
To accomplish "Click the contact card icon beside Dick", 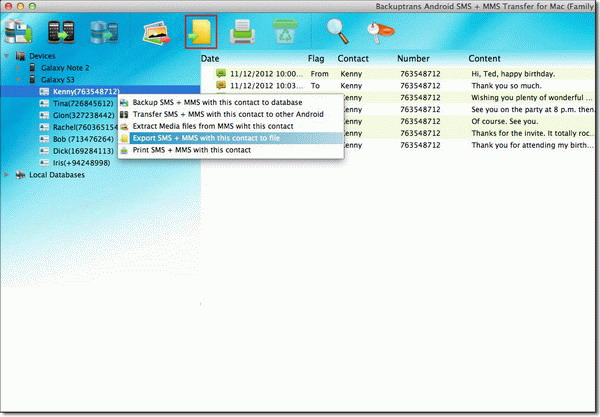I will click(44, 151).
